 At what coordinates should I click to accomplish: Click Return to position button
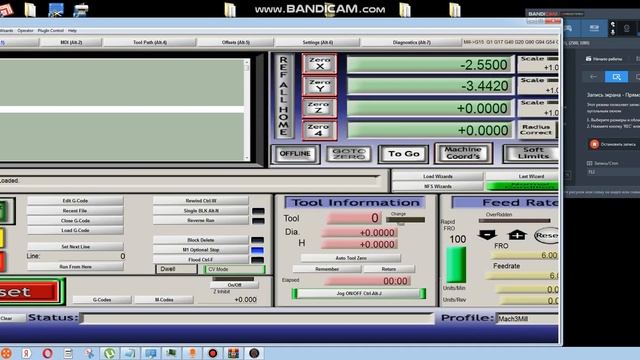(x=389, y=269)
